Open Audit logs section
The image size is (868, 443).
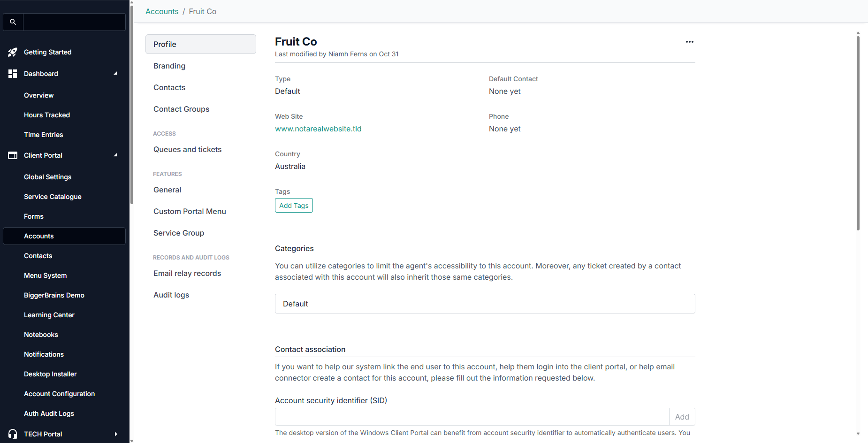coord(171,295)
